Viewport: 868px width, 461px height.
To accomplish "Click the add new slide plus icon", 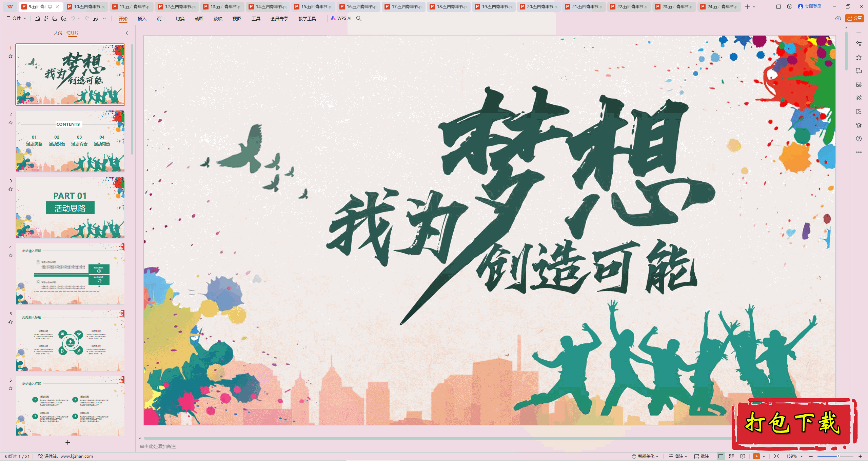I will (x=68, y=442).
